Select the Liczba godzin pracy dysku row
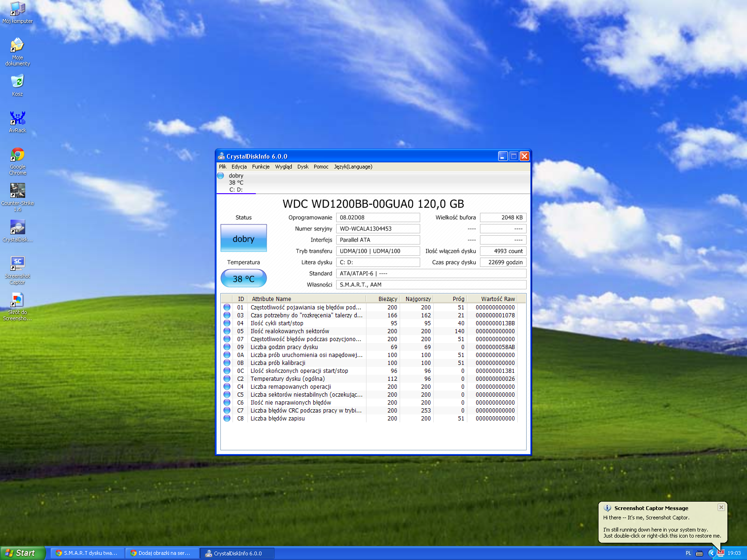Image resolution: width=747 pixels, height=560 pixels. pyautogui.click(x=369, y=347)
